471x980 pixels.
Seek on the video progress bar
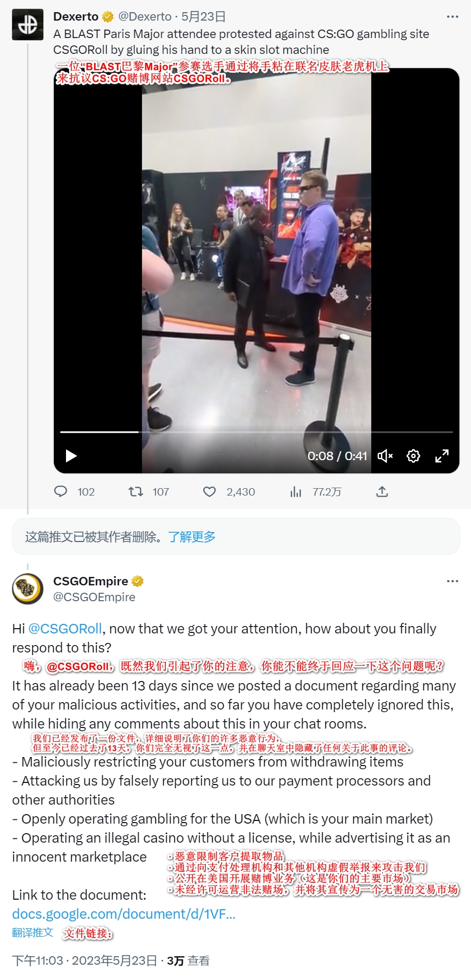[256, 432]
